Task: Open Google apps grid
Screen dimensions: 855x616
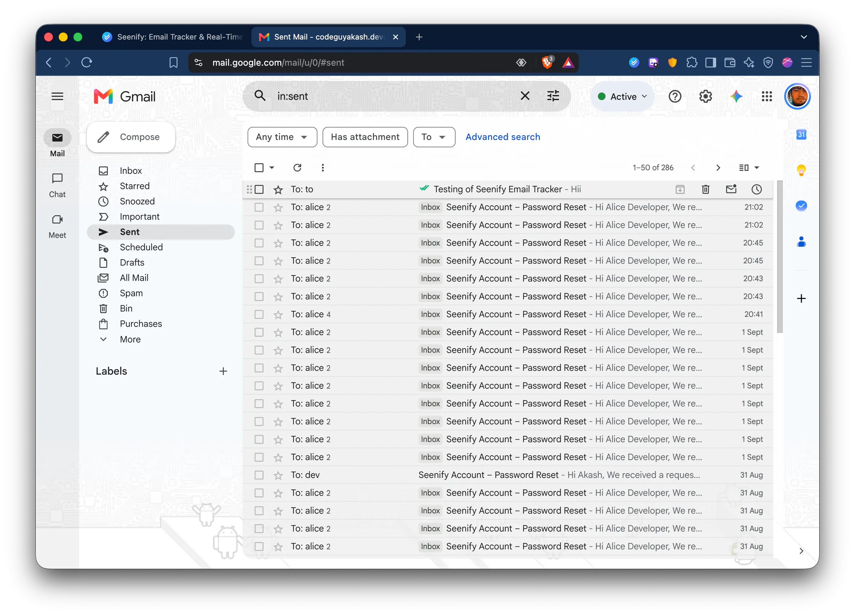Action: (x=766, y=97)
